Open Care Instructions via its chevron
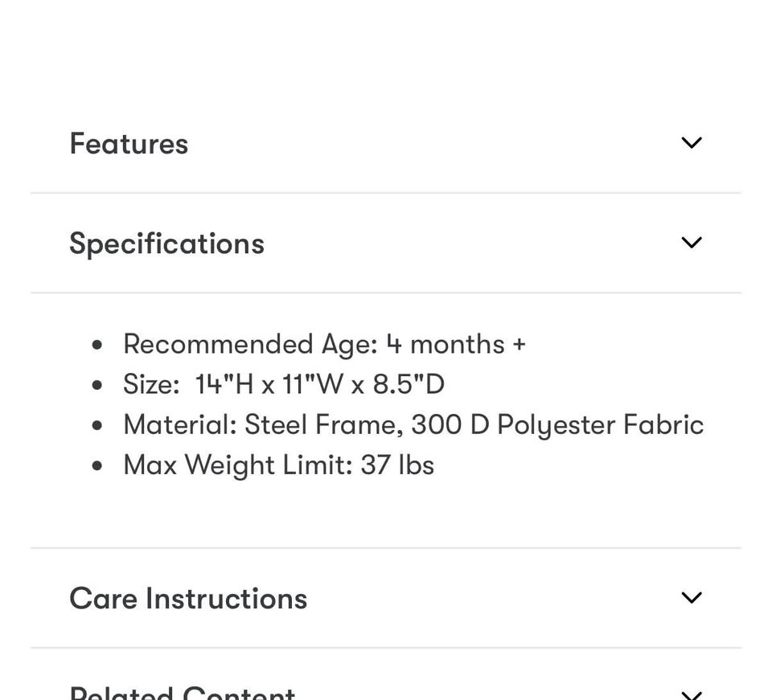 click(x=692, y=597)
